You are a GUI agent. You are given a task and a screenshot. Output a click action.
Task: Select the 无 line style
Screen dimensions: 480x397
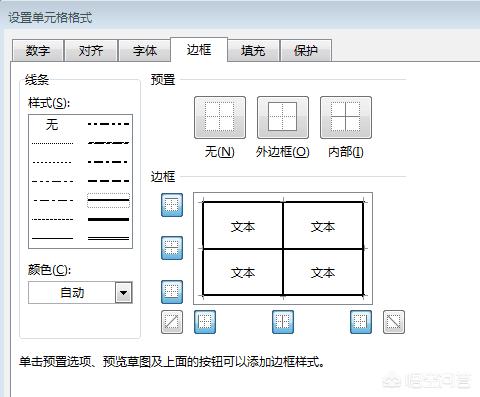pyautogui.click(x=52, y=124)
